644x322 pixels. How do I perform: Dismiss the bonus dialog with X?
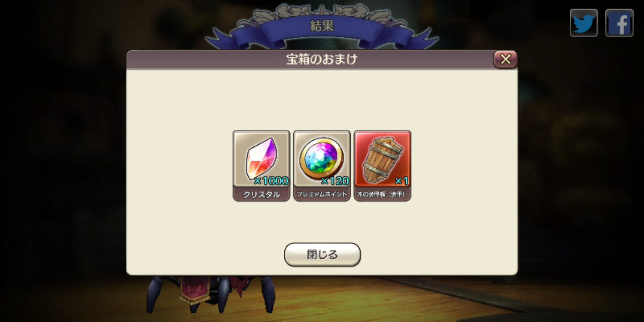coord(505,59)
